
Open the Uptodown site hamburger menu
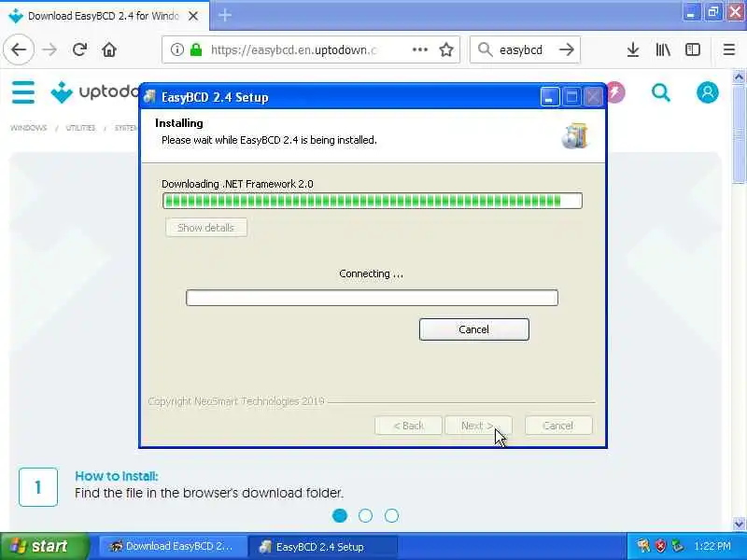click(x=22, y=91)
